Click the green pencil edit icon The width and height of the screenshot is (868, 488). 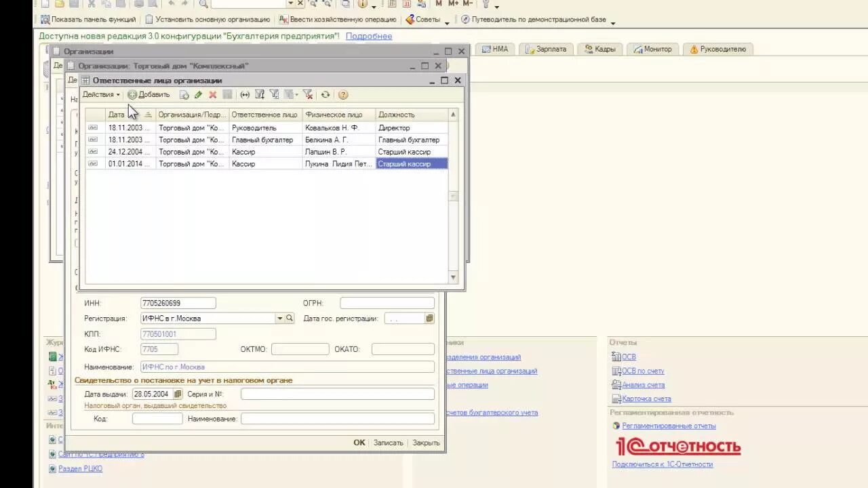click(198, 95)
